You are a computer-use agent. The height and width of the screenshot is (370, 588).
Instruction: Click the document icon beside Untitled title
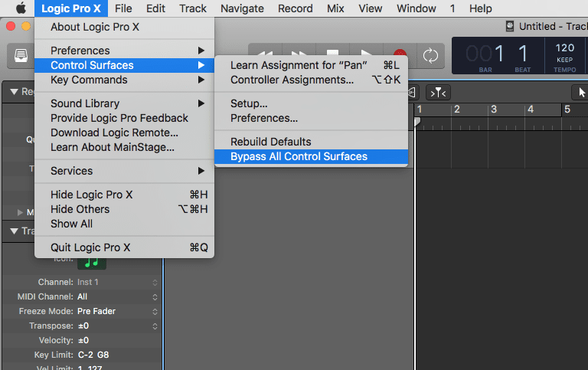(x=510, y=26)
